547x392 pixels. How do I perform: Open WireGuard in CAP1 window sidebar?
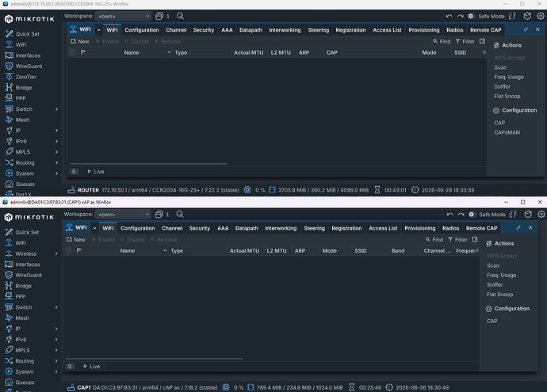click(23, 276)
